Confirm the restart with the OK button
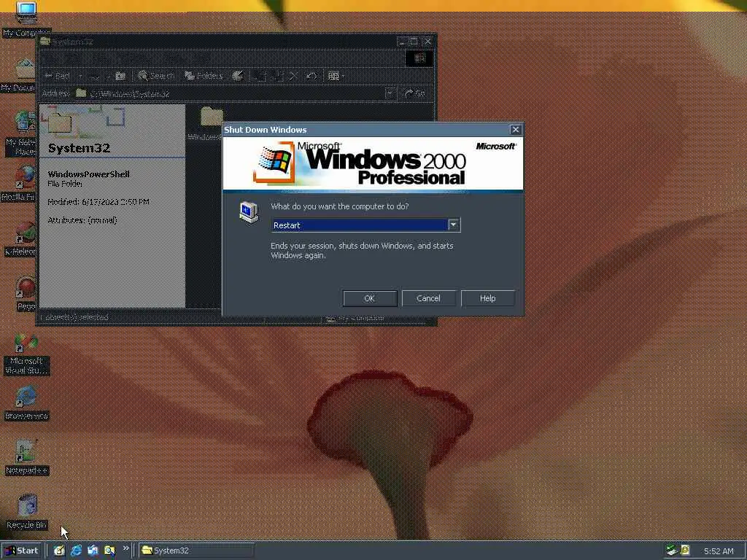This screenshot has width=747, height=560. click(370, 298)
